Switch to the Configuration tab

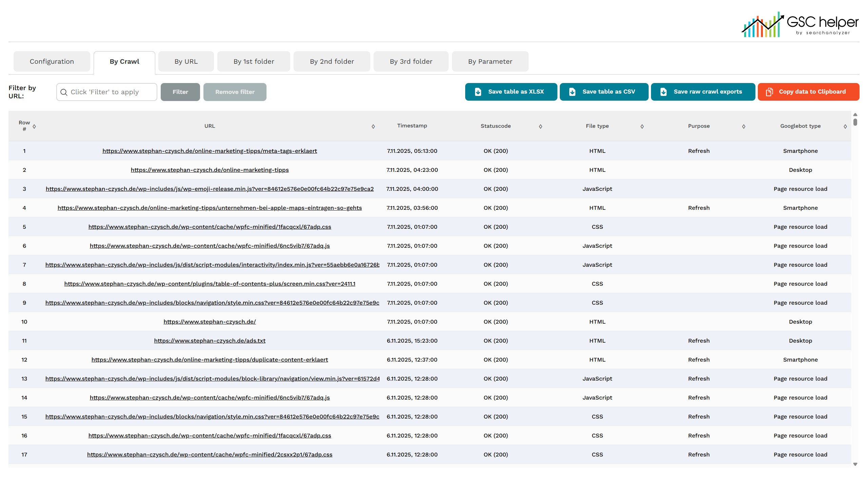tap(52, 62)
